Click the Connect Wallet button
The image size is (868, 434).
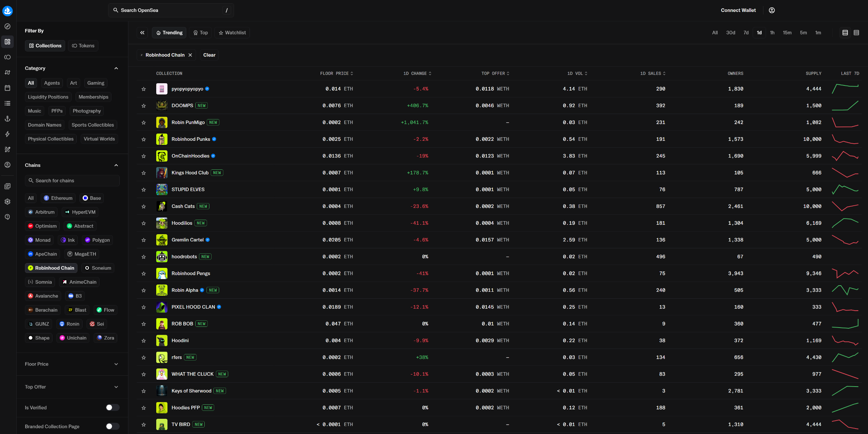click(x=738, y=10)
